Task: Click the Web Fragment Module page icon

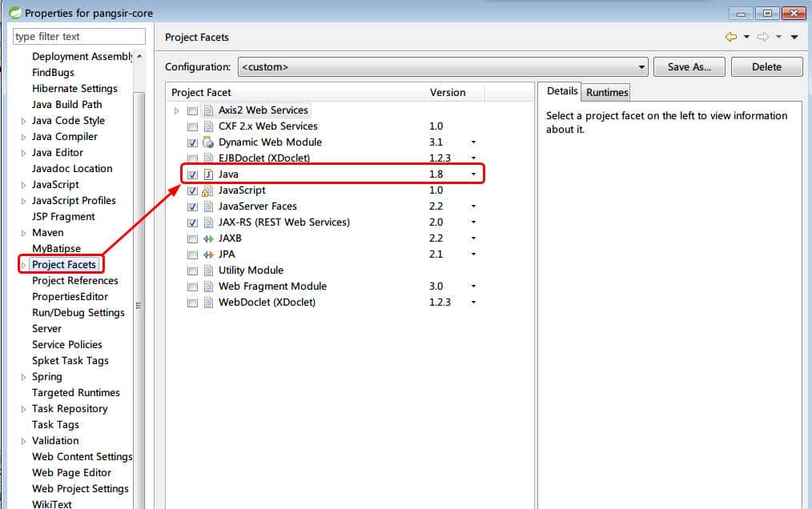Action: tap(208, 287)
